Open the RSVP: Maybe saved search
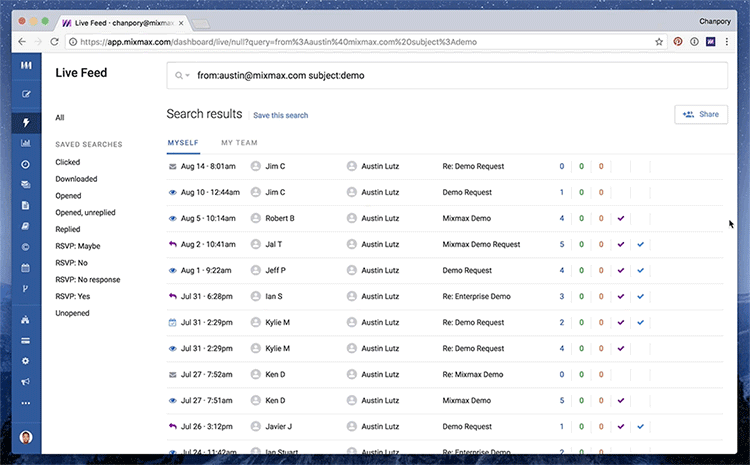 pos(77,246)
